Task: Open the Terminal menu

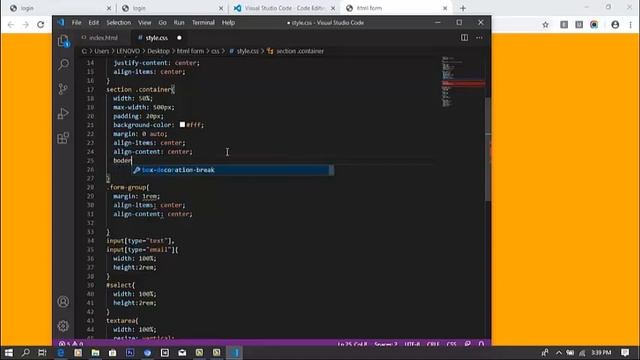Action: click(x=203, y=22)
